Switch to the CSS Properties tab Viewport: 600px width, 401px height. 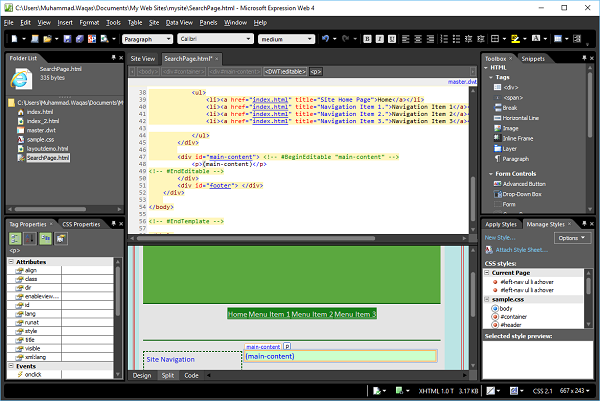tap(82, 224)
